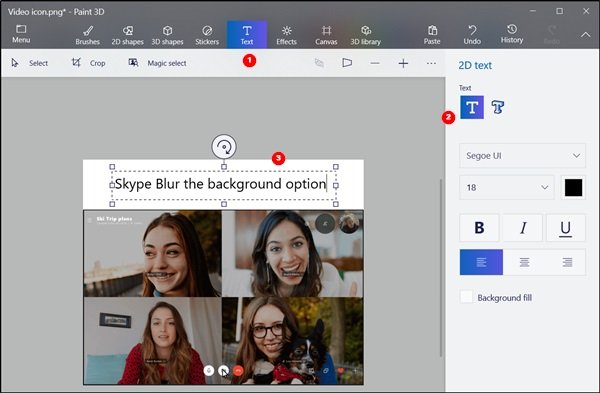Undo the last action
Image resolution: width=600 pixels, height=393 pixels.
(x=472, y=35)
